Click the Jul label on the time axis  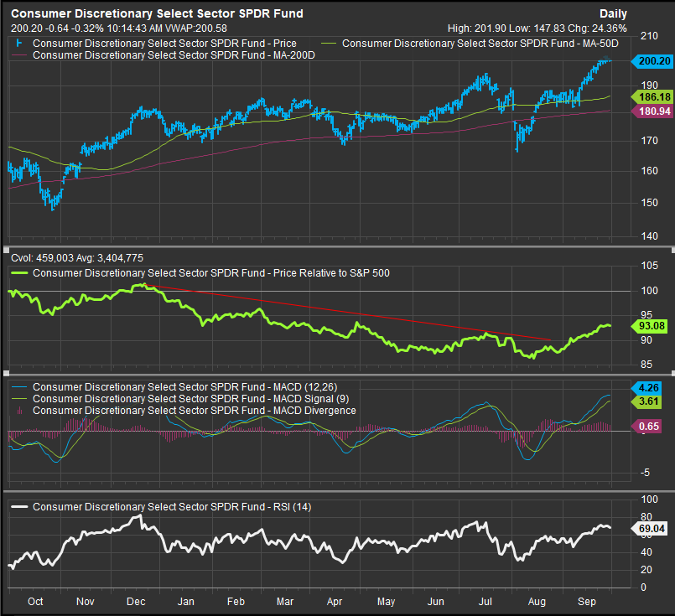[x=485, y=602]
